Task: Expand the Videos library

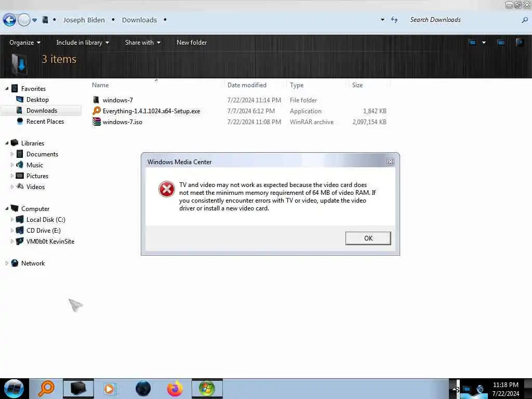Action: (x=12, y=187)
